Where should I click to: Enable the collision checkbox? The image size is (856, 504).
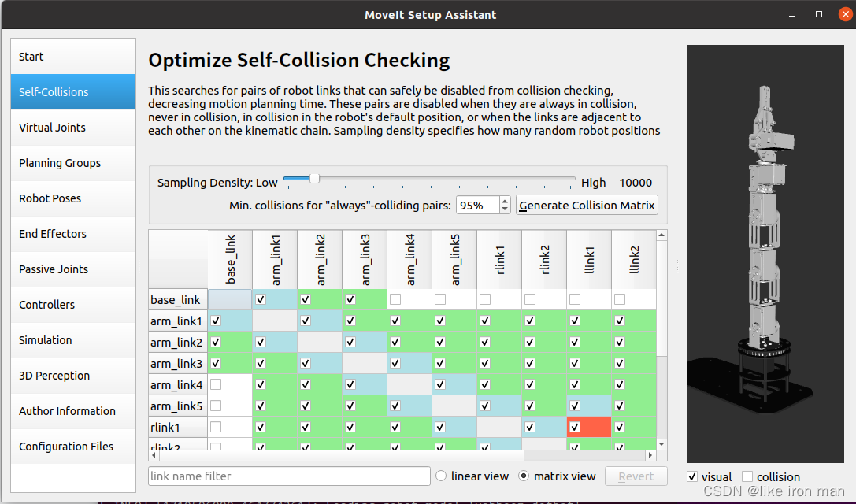pyautogui.click(x=747, y=476)
